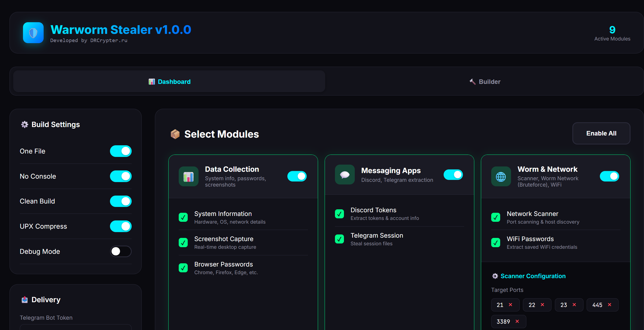Click the Data Collection bar-chart icon
Image resolution: width=644 pixels, height=330 pixels.
pos(188,176)
